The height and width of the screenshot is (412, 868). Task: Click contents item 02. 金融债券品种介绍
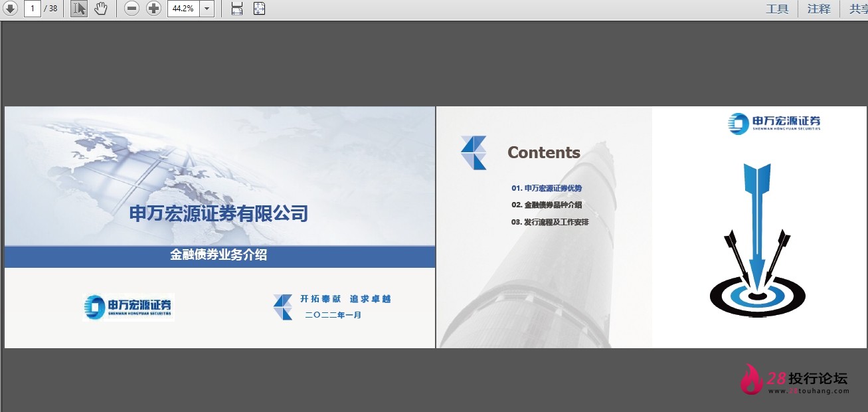click(547, 205)
